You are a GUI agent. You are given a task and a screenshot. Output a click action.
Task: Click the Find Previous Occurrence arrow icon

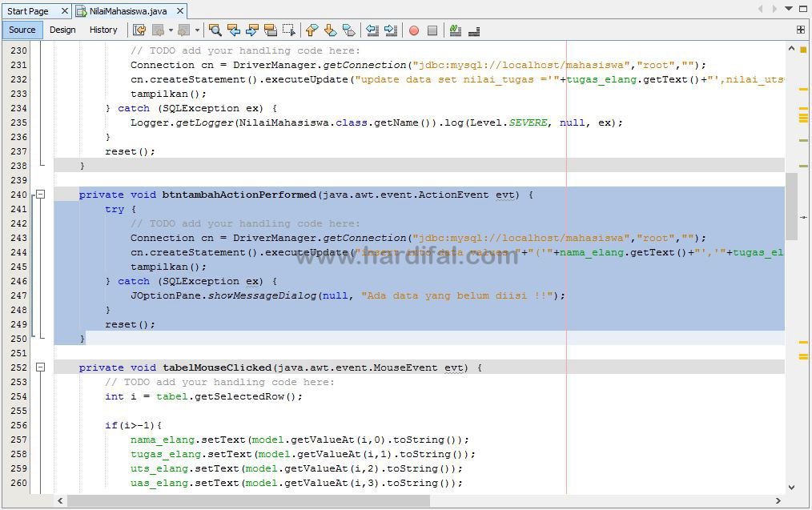tap(234, 30)
